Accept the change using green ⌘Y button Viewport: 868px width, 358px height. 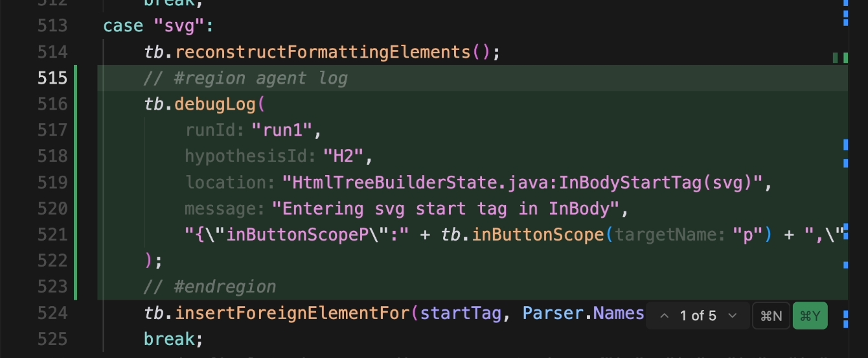point(810,316)
